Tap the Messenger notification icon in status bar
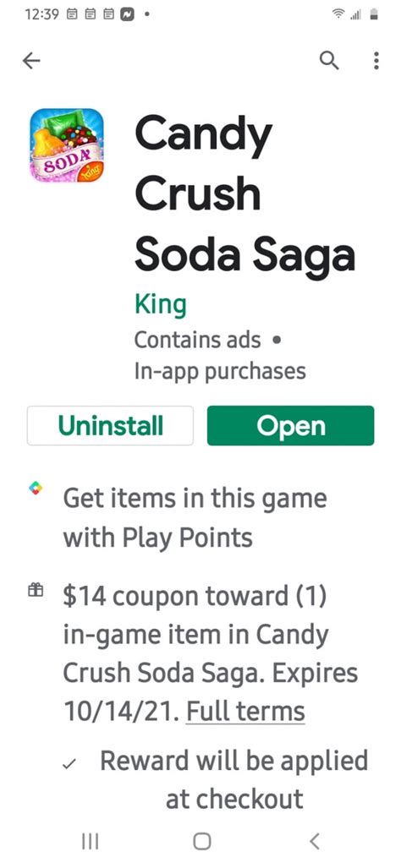This screenshot has width=401, height=868. pos(127,15)
